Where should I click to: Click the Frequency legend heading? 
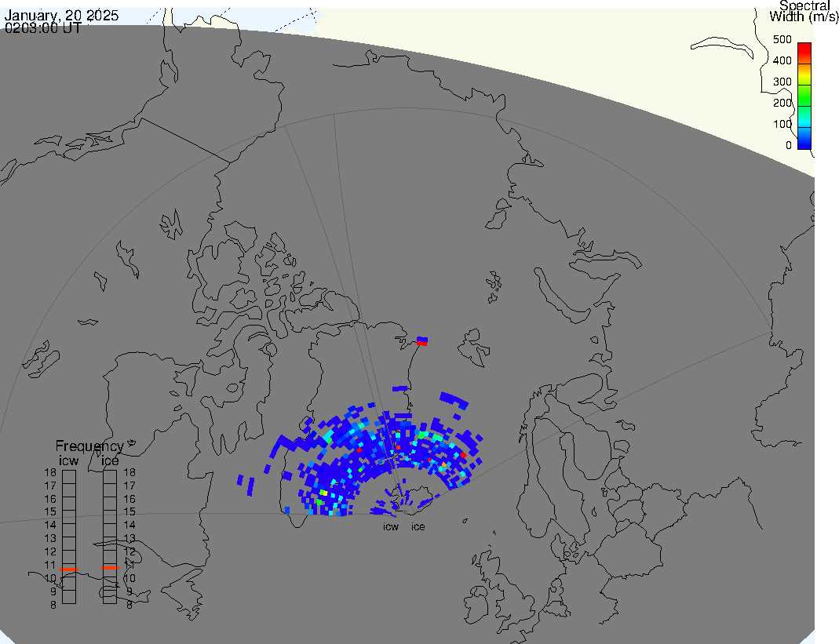pyautogui.click(x=89, y=446)
